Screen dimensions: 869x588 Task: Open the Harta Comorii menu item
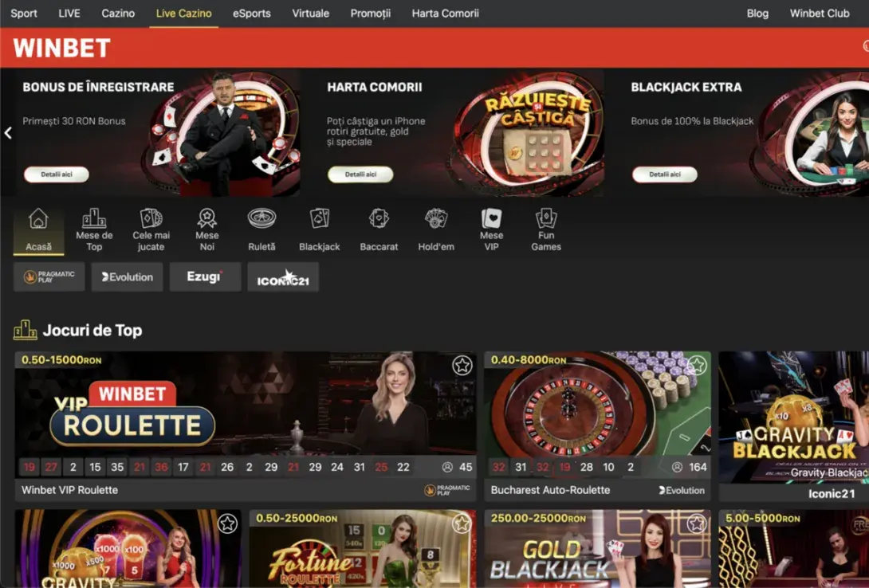pos(445,14)
